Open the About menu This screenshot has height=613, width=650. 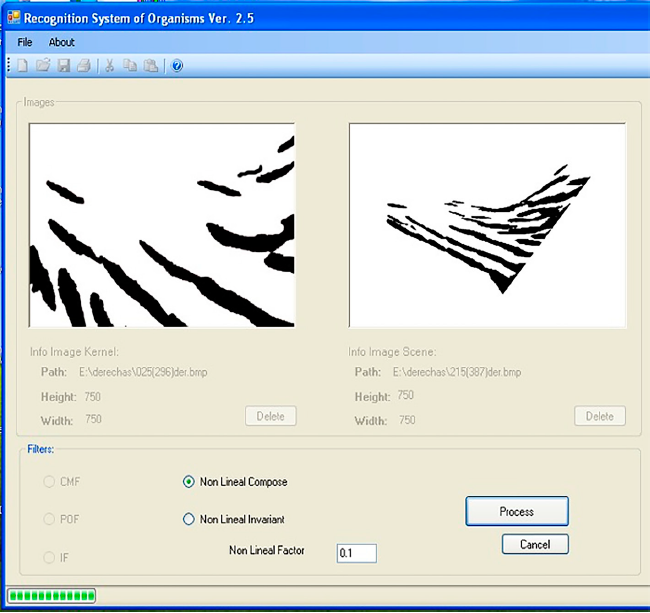coord(62,42)
